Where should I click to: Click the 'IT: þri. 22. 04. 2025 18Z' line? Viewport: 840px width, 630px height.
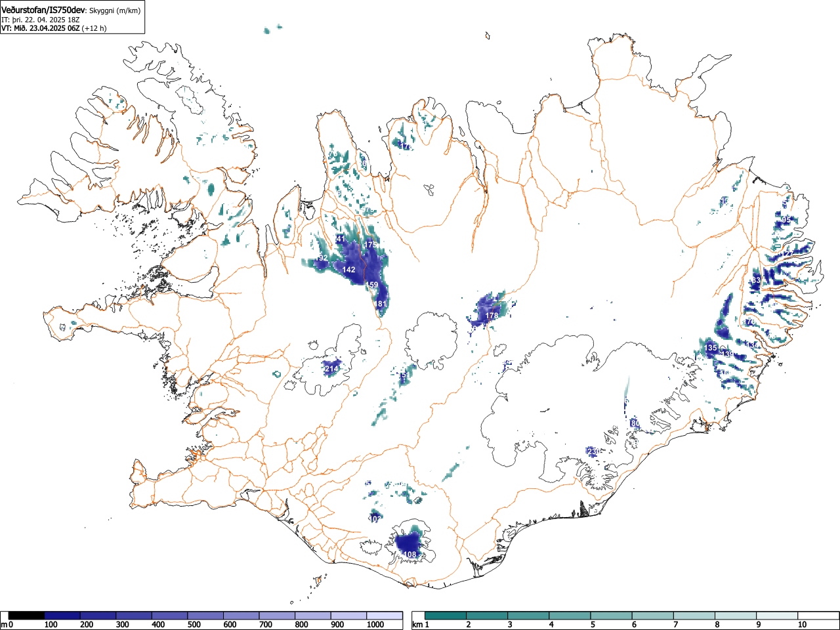40,20
